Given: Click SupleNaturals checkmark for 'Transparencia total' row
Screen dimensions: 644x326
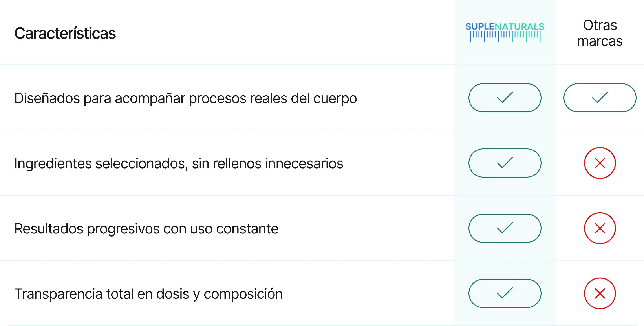Looking at the screenshot, I should [505, 293].
